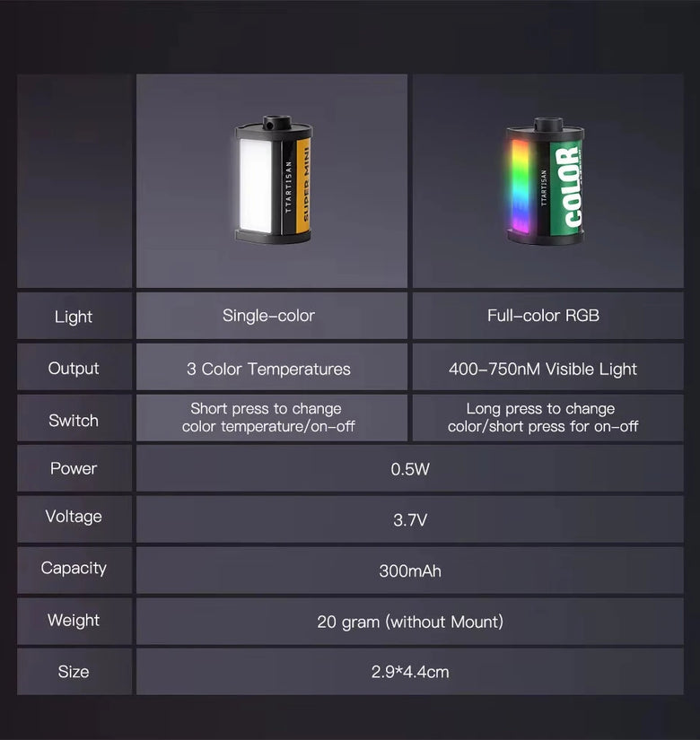Image resolution: width=700 pixels, height=740 pixels.
Task: Select the 0.5W power value
Action: click(410, 469)
